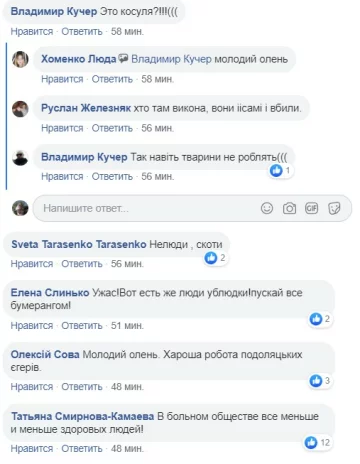This screenshot has height=464, width=360.
Task: Open Sveta Tarasenko Tarasenko's profile
Action: click(x=79, y=244)
